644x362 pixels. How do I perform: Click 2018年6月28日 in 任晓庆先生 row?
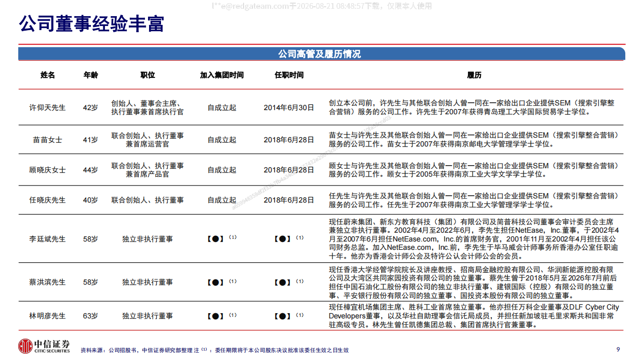289,200
